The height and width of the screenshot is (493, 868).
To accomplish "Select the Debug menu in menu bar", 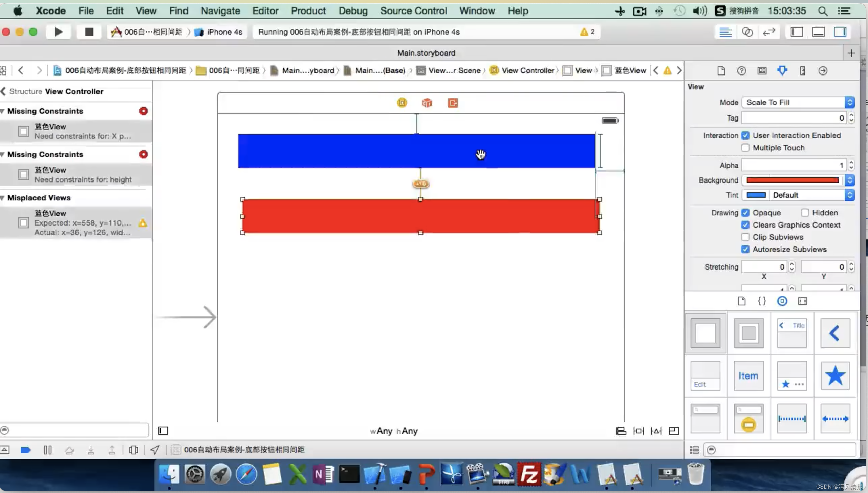I will (352, 11).
